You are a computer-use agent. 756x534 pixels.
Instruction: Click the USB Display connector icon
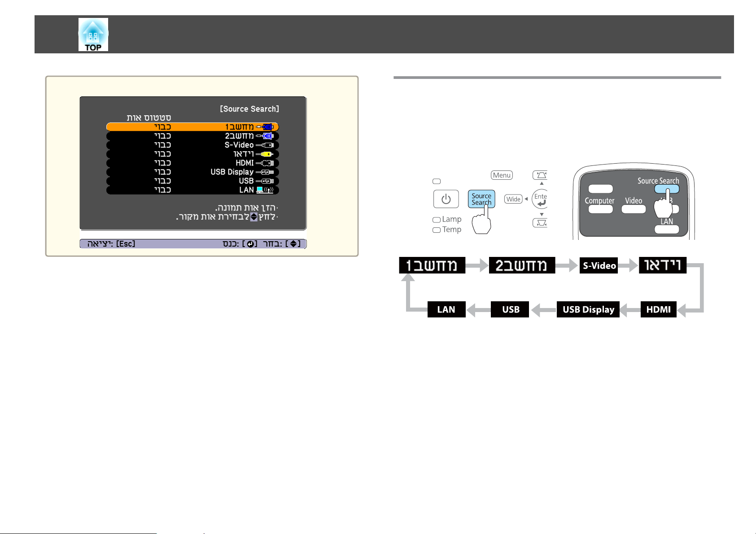(265, 172)
